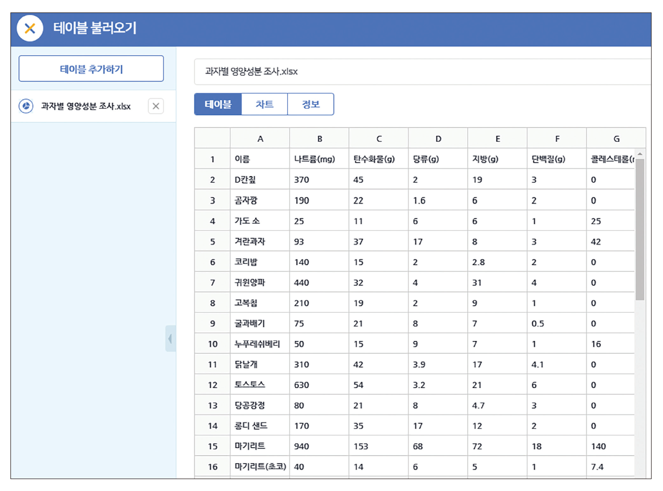
Task: Click the scrollbar up arrow in table
Action: click(640, 154)
